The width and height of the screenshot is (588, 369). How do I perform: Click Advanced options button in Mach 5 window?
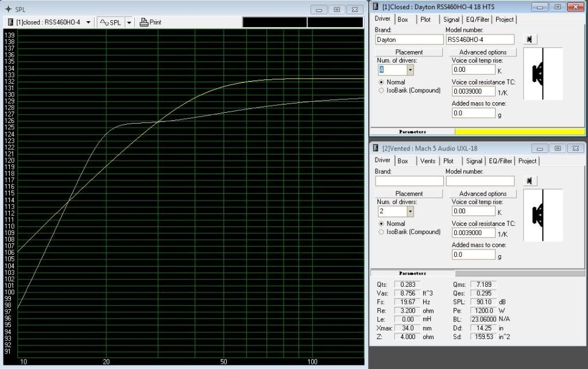point(482,194)
